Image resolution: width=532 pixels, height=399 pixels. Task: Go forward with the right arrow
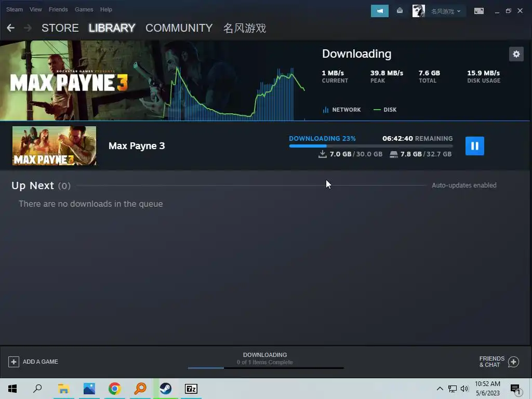(28, 28)
